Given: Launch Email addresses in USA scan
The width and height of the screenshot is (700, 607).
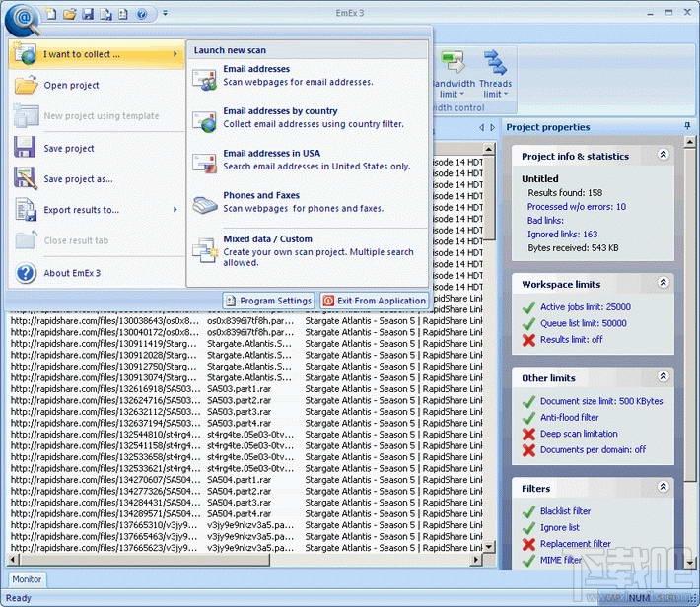Looking at the screenshot, I should [x=308, y=160].
